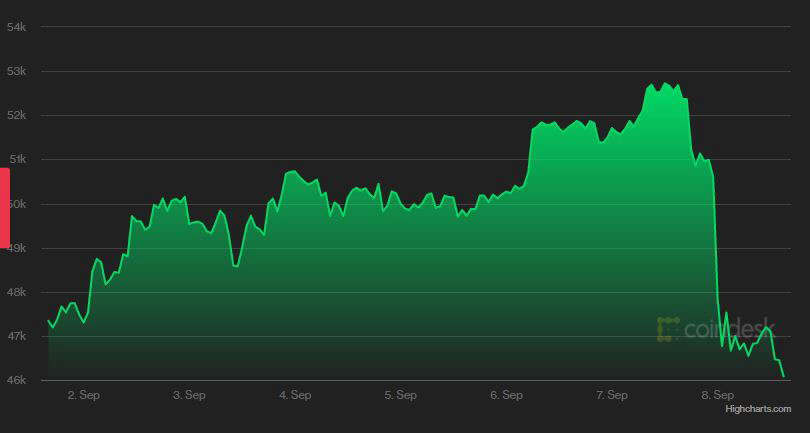810x433 pixels.
Task: Select the 4. Sep date label
Action: [x=295, y=395]
